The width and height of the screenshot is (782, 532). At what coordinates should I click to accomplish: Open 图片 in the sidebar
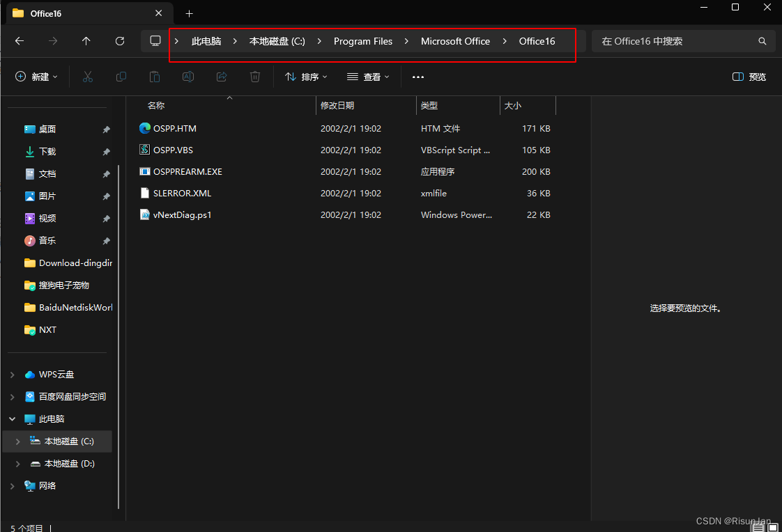[47, 196]
